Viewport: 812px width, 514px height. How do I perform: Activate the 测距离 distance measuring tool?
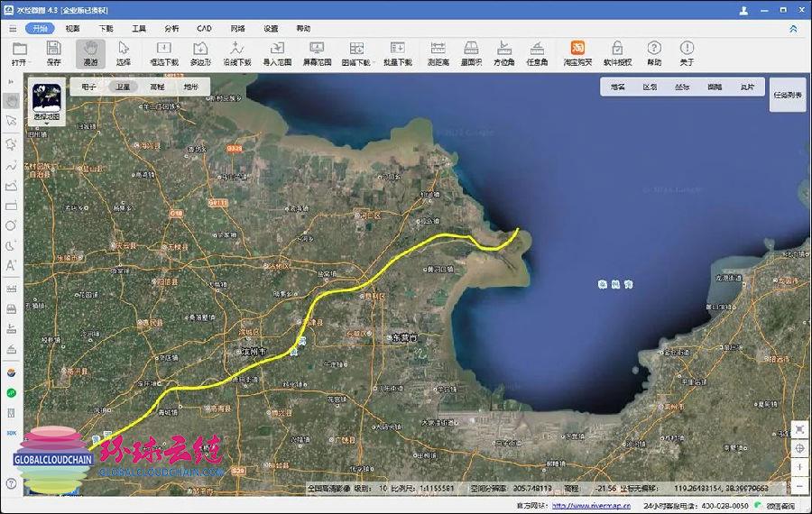click(438, 52)
